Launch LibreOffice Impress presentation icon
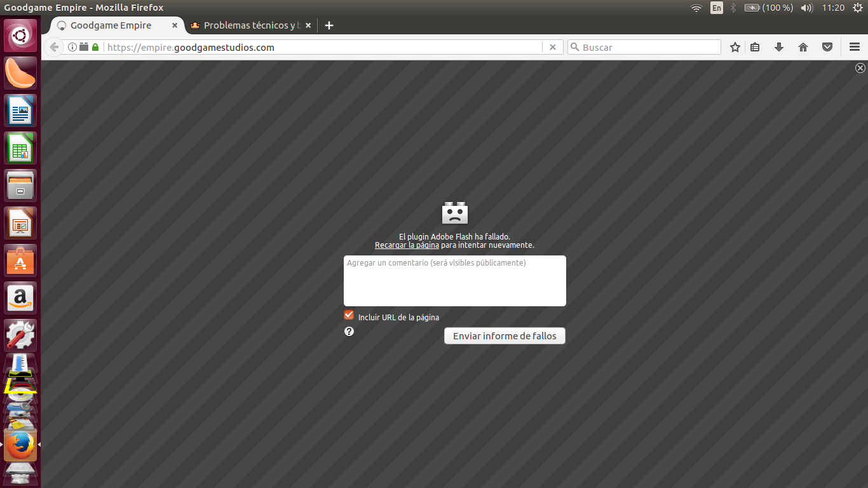 pos(21,223)
